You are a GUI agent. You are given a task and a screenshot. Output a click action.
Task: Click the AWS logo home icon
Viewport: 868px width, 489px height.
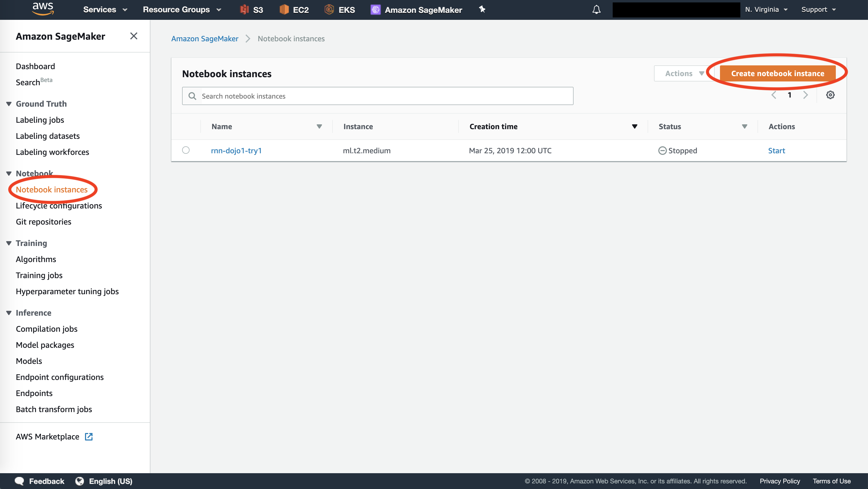tap(43, 9)
